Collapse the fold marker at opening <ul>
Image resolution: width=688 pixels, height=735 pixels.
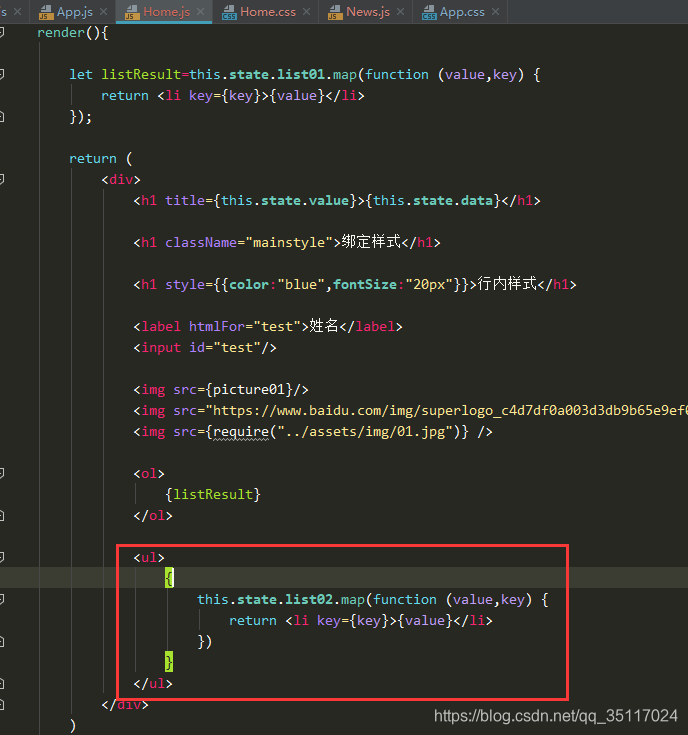[x=2, y=557]
